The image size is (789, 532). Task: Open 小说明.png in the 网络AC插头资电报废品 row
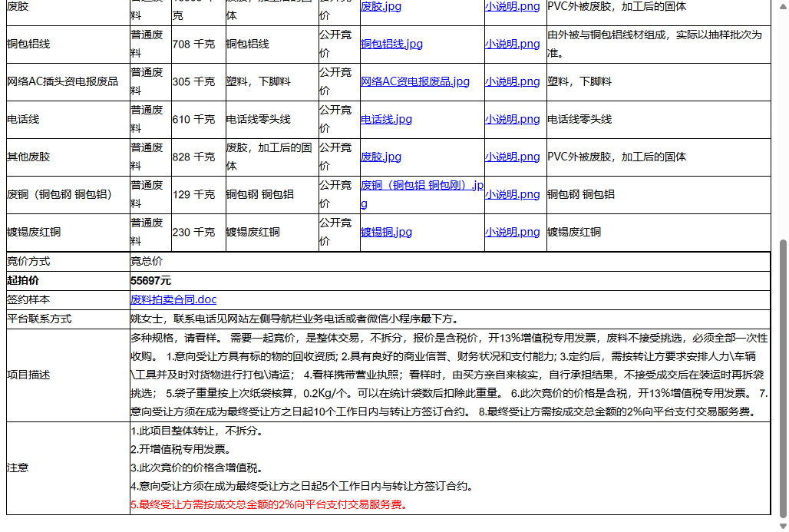coord(512,81)
